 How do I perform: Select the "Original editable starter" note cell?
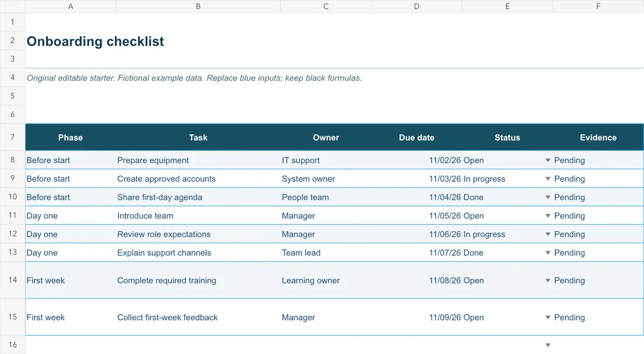(194, 78)
